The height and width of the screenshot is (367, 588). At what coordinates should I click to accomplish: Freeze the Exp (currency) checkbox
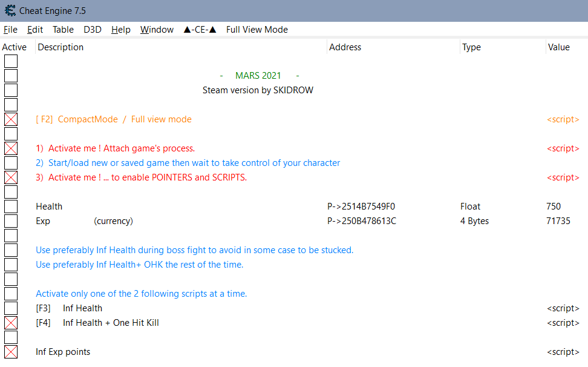tap(11, 221)
